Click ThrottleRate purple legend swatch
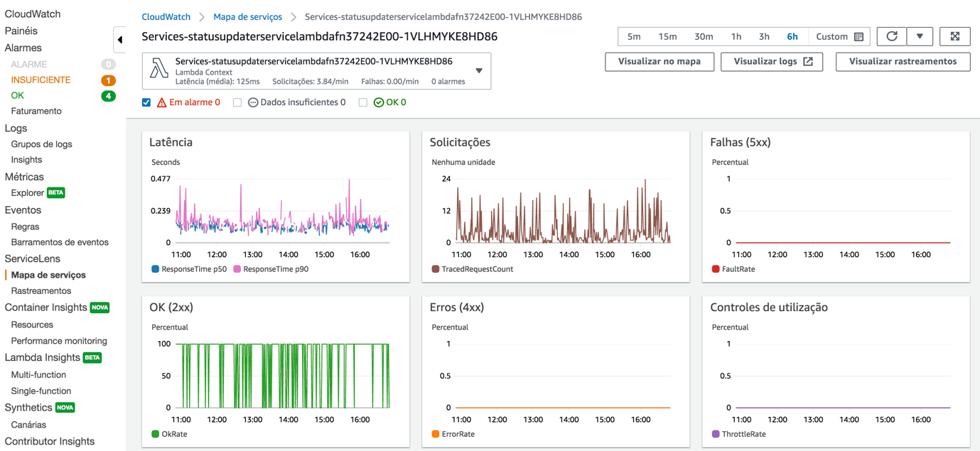 coord(716,434)
